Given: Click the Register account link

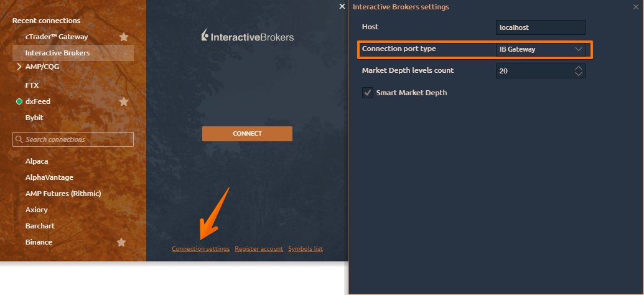Looking at the screenshot, I should 259,249.
